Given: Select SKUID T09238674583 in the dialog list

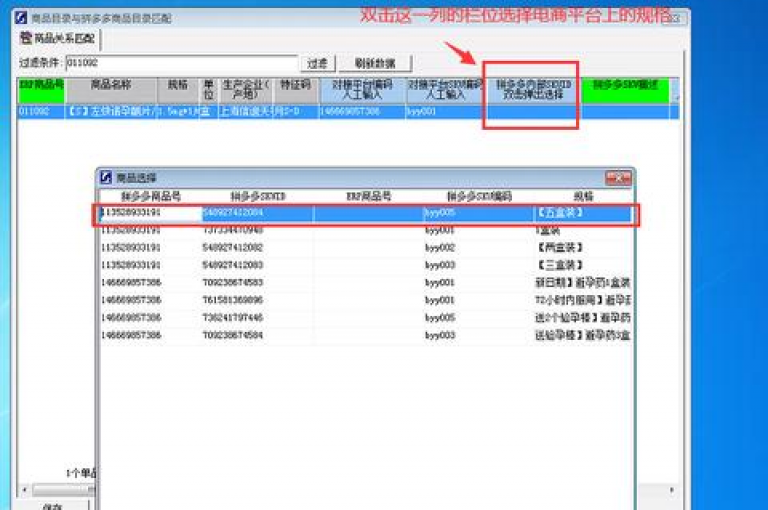Looking at the screenshot, I should (258, 283).
